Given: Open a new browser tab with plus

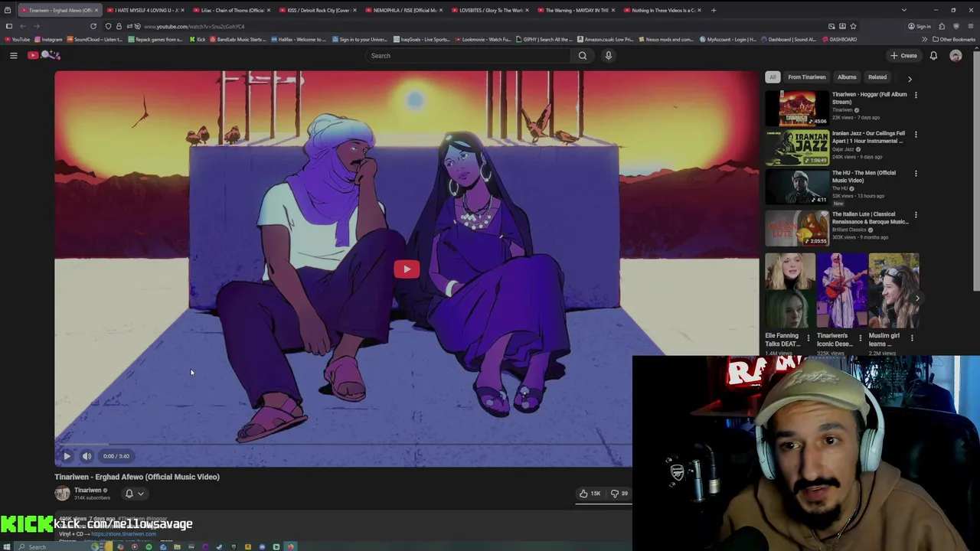Looking at the screenshot, I should coord(714,10).
